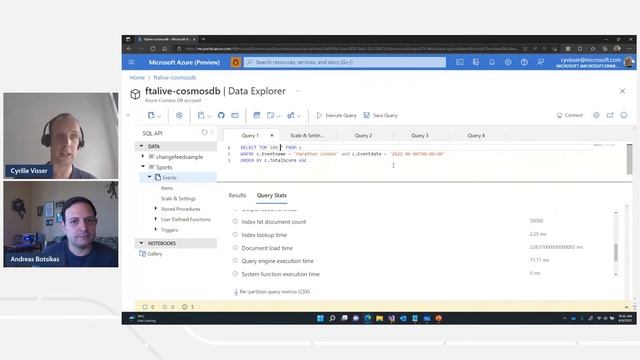Switch to Scale & Settings tab
Screen dimensions: 640x360
click(x=307, y=135)
